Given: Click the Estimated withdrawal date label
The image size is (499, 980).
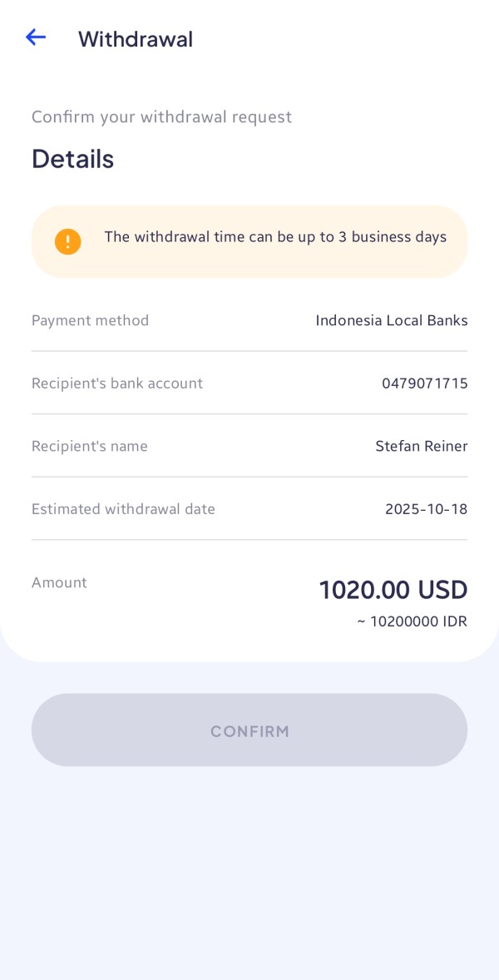Looking at the screenshot, I should pos(123,509).
